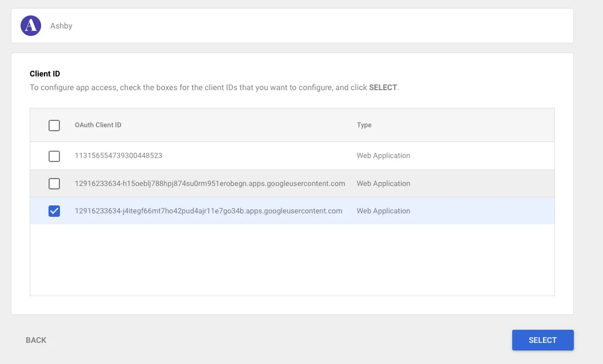
Task: Go back using the BACK button
Action: (36, 340)
